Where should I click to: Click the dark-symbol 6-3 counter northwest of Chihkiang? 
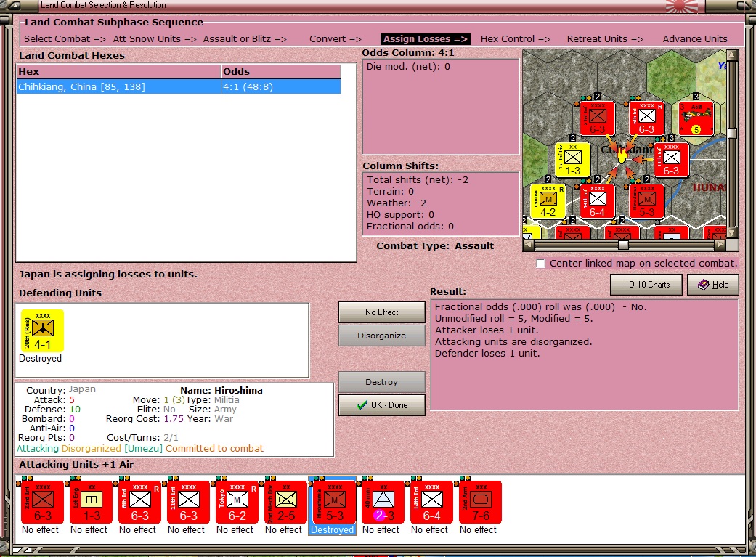[598, 118]
